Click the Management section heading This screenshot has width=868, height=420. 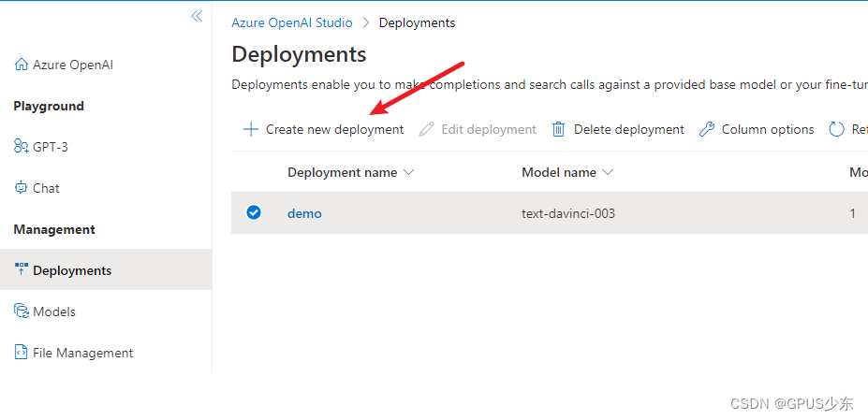(54, 229)
